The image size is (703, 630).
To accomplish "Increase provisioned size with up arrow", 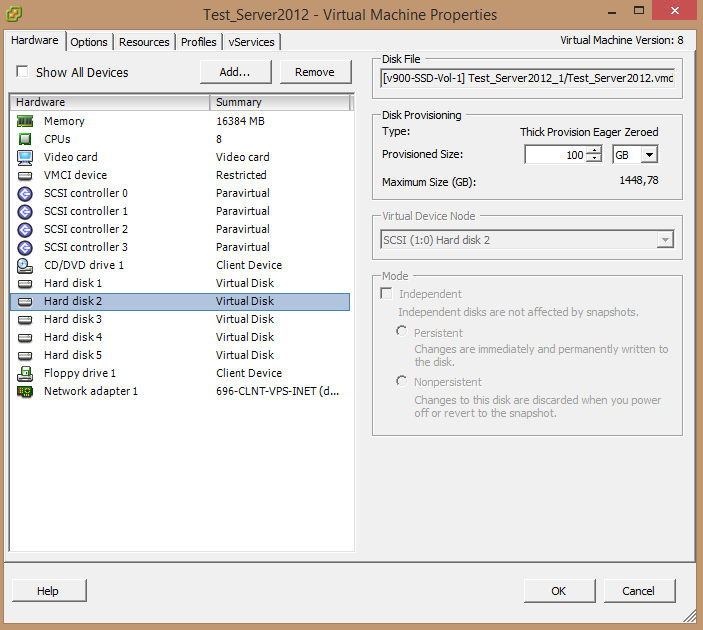I will tap(594, 150).
